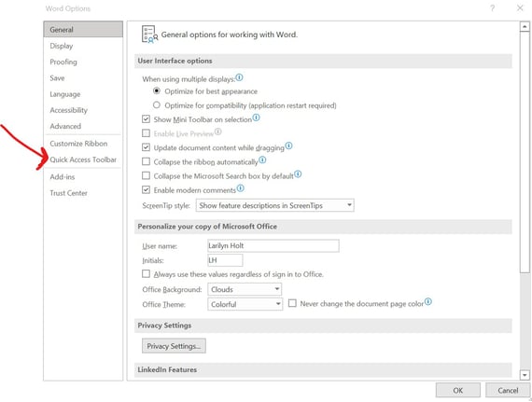This screenshot has height=402, width=532.
Task: Open the Advanced category
Action: pyautogui.click(x=83, y=126)
